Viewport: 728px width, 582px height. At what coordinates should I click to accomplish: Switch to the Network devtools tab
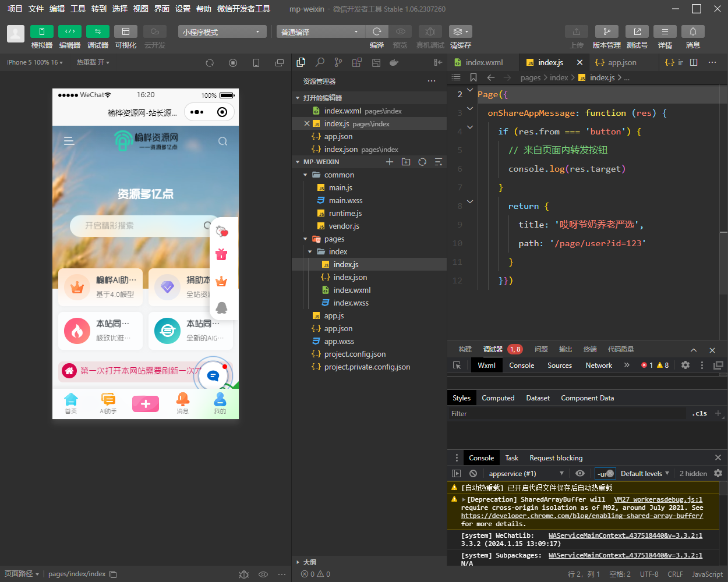[x=599, y=365]
